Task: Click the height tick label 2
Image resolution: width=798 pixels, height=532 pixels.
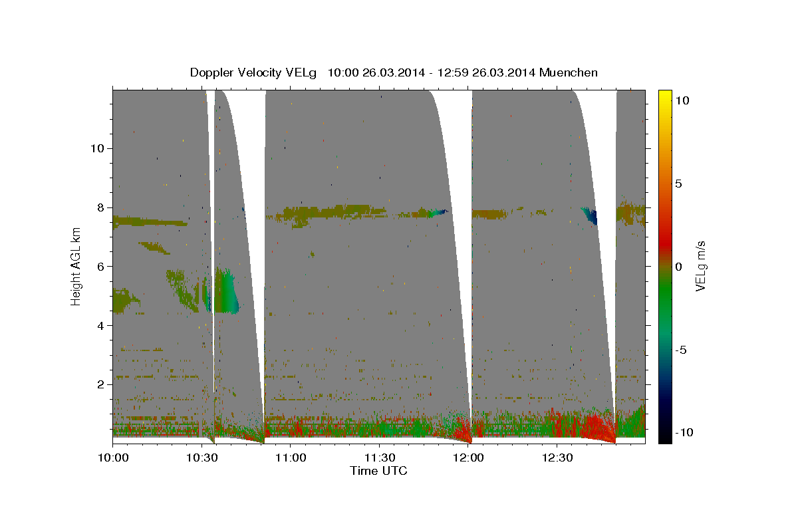Action: tap(102, 384)
